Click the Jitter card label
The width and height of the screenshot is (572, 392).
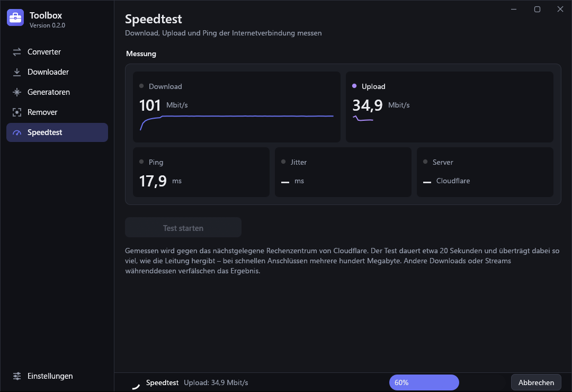298,162
